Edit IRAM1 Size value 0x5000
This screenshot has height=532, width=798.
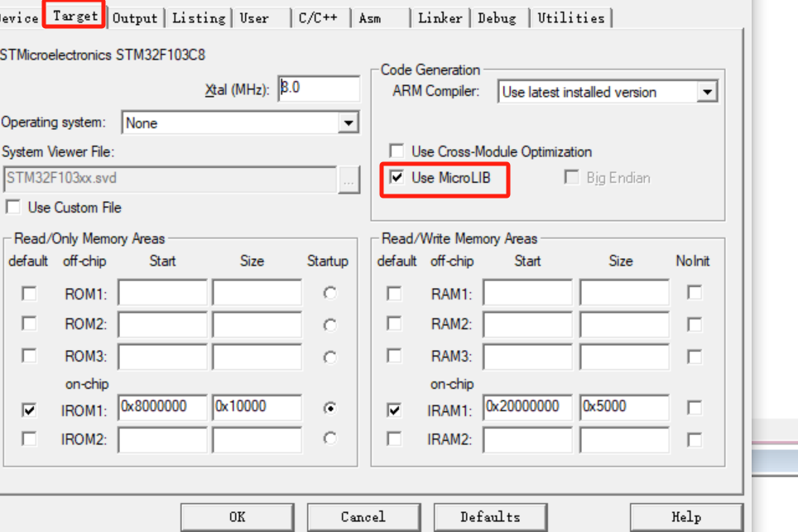624,407
